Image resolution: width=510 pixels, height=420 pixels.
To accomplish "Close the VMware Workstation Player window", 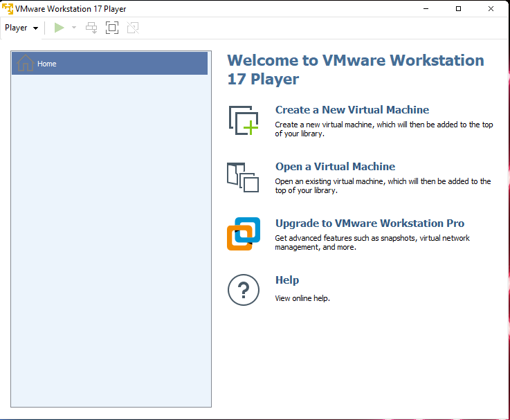I will pyautogui.click(x=491, y=9).
